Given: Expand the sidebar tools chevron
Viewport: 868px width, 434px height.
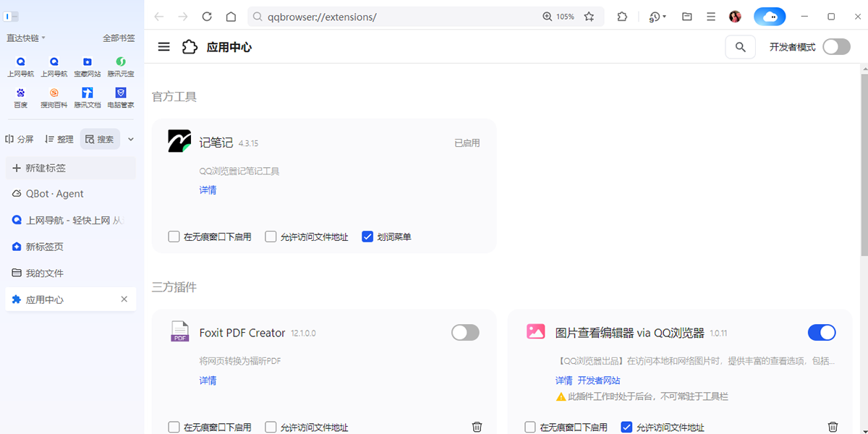Looking at the screenshot, I should [131, 140].
